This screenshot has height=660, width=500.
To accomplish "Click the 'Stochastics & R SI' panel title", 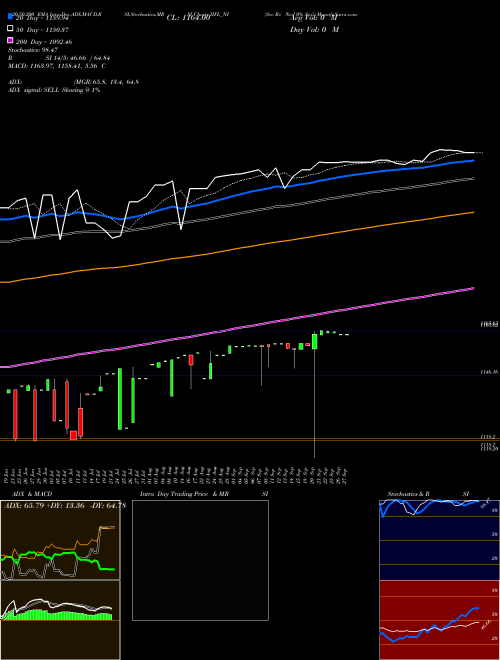I will click(428, 494).
